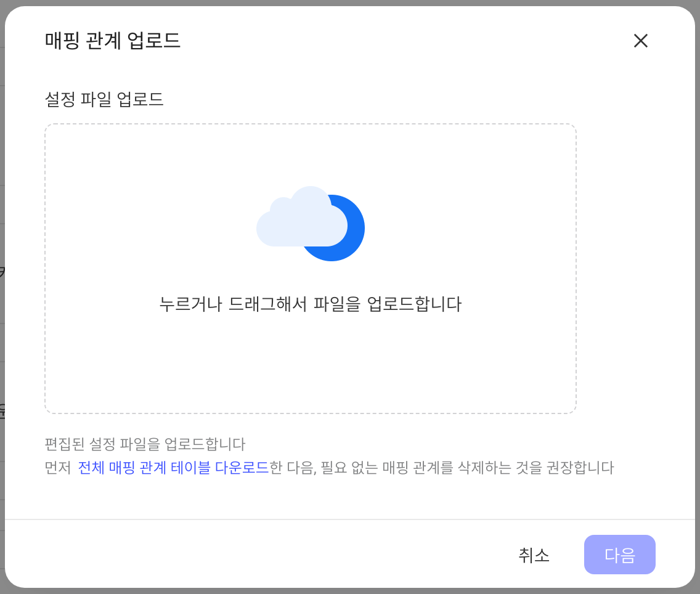Click the 취소 button
This screenshot has width=700, height=594.
pos(534,555)
